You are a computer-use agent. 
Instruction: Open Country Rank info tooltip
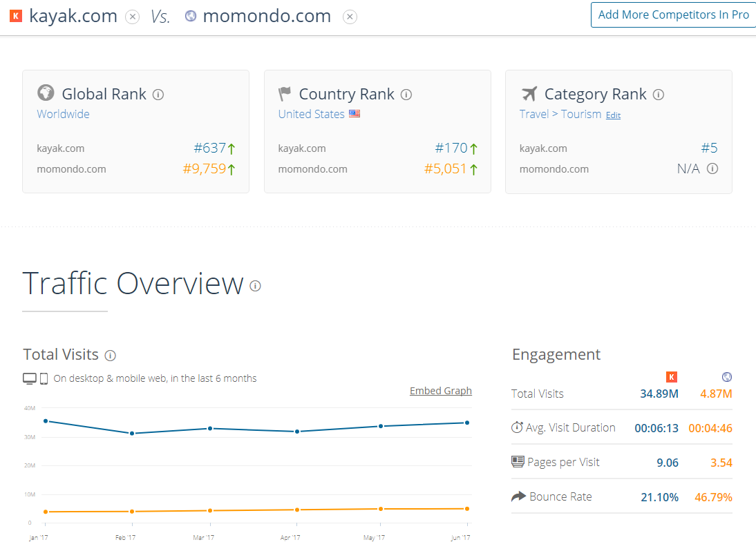coord(406,95)
